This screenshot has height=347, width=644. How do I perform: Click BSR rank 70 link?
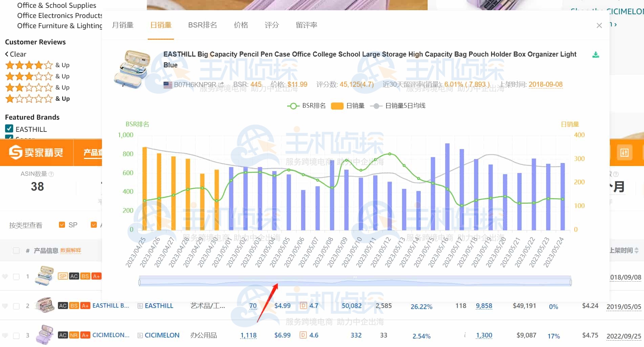[253, 306]
